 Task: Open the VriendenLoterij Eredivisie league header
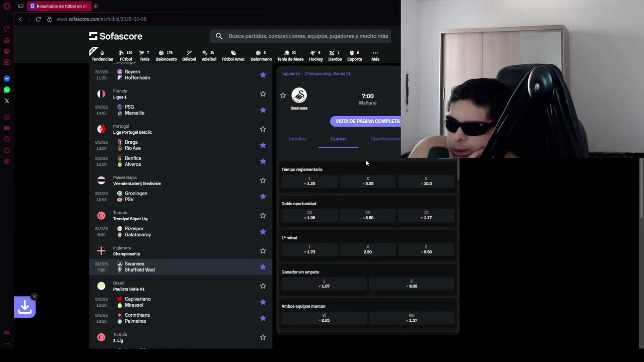181,180
